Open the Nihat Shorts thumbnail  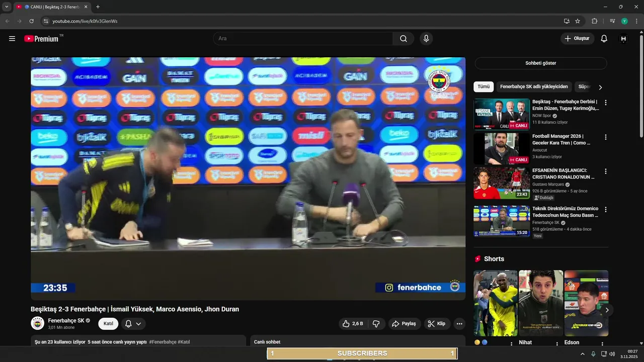(x=541, y=303)
